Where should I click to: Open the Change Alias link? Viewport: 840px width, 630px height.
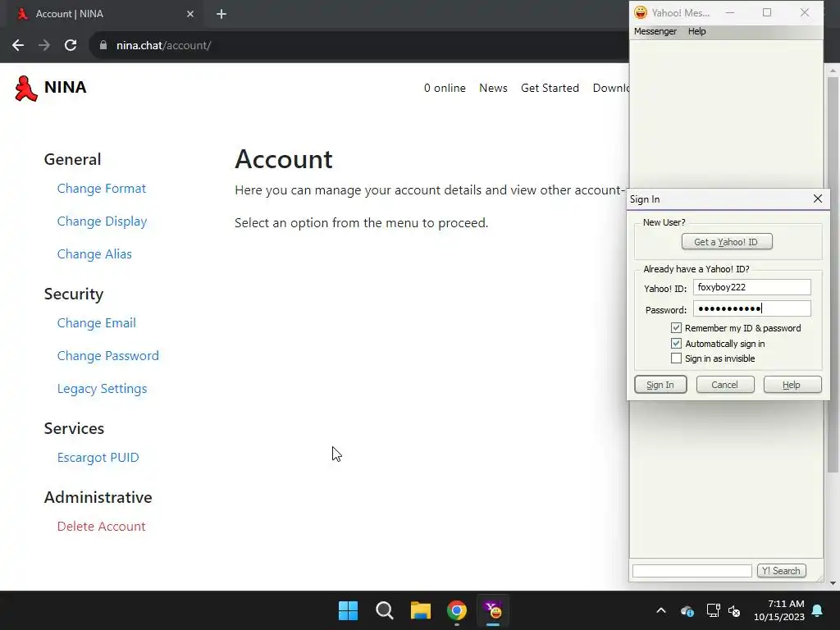94,254
